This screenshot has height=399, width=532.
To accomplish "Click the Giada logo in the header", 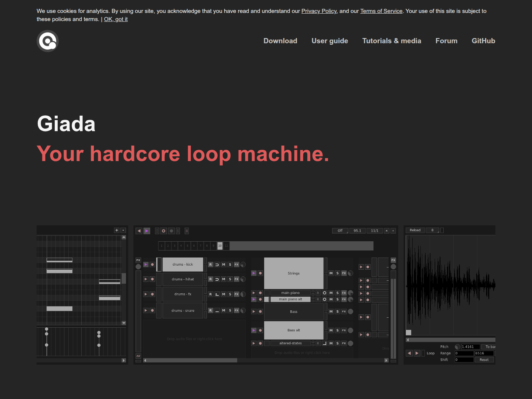I will coord(48,41).
